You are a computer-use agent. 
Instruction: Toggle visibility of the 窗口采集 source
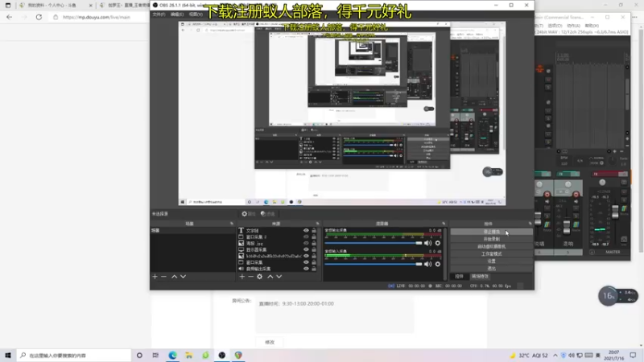[306, 262]
